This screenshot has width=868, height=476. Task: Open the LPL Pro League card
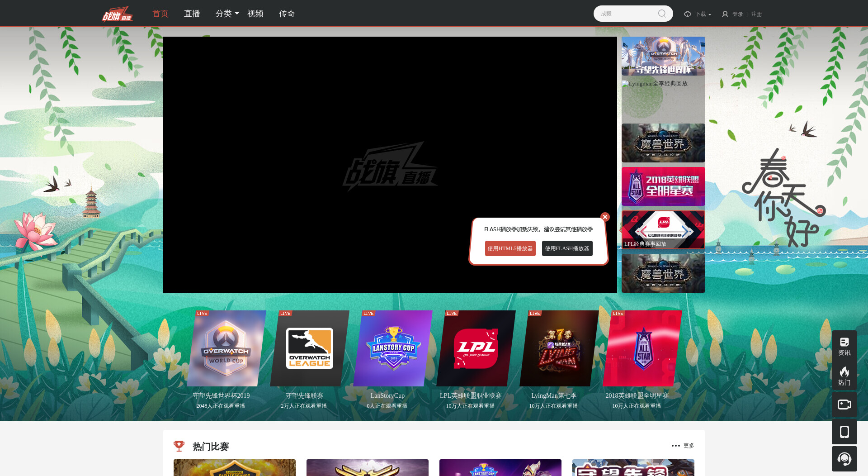(476, 348)
